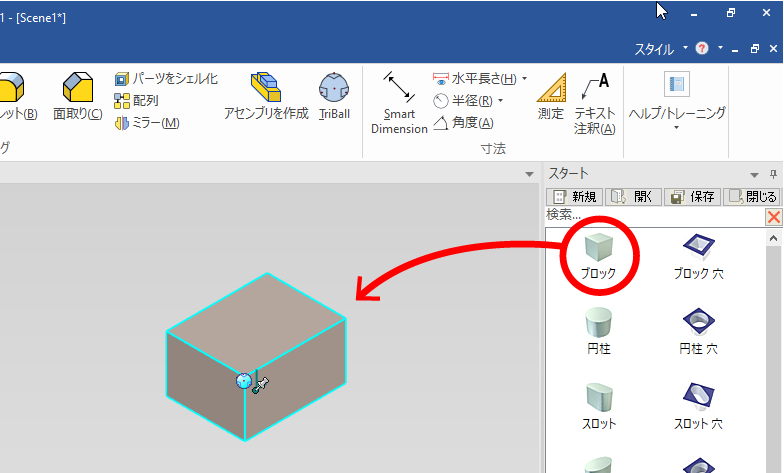Select the 半径(R) radius dimension
This screenshot has width=784, height=473.
coord(462,100)
